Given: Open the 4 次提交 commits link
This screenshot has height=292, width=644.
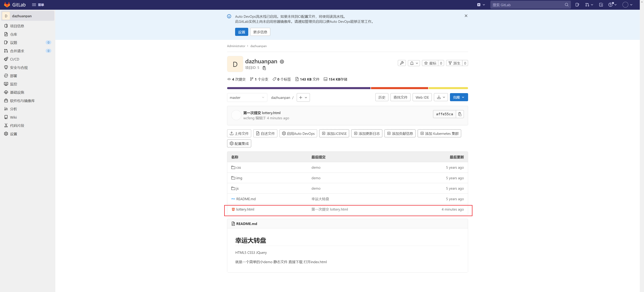Looking at the screenshot, I should tap(236, 79).
